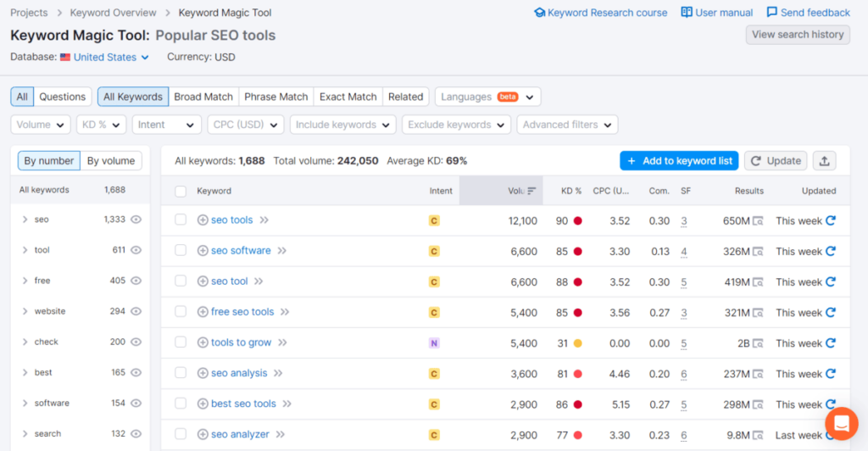Viewport: 868px width, 451px height.
Task: Click the yellow KD indicator for tools to grow
Action: tap(577, 343)
